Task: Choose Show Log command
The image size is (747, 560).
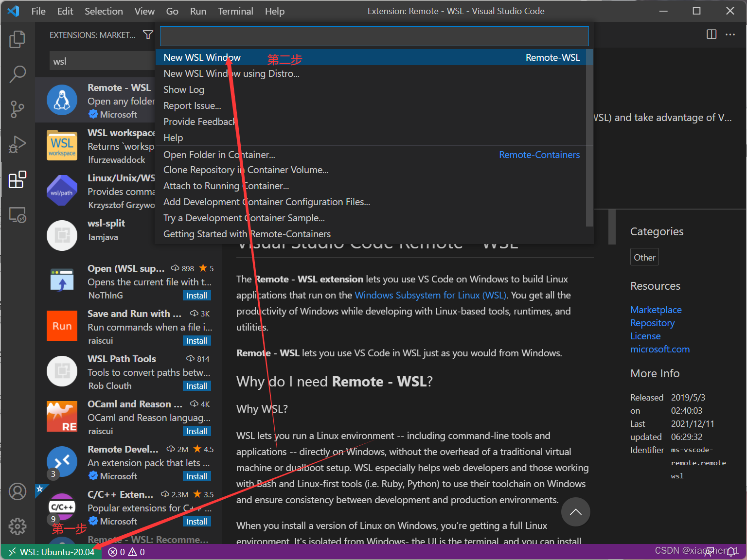Action: [372, 89]
